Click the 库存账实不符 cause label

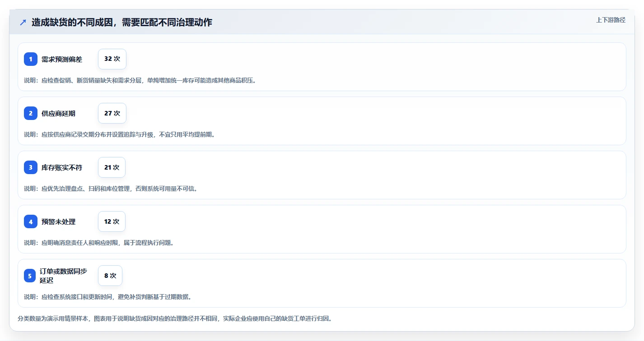(x=62, y=167)
